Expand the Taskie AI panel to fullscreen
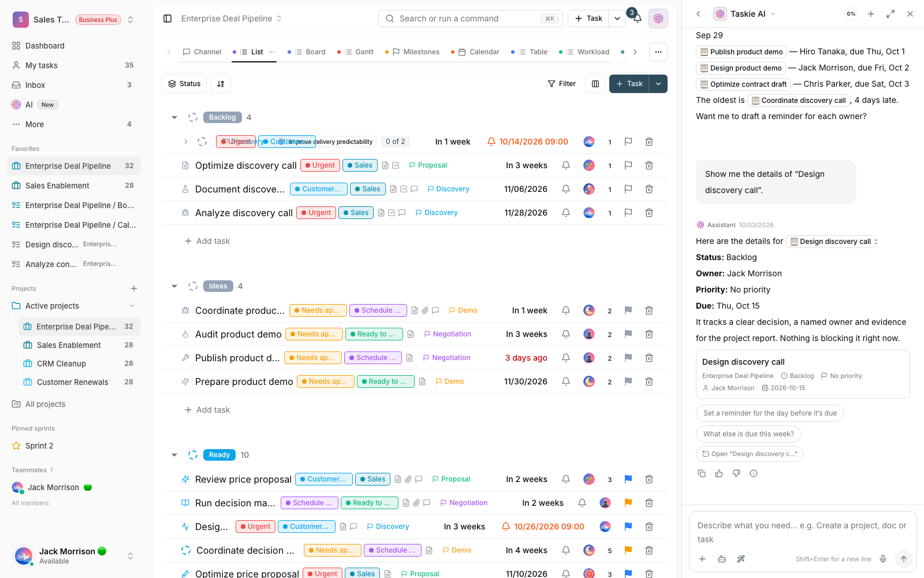The width and height of the screenshot is (924, 578). click(891, 14)
